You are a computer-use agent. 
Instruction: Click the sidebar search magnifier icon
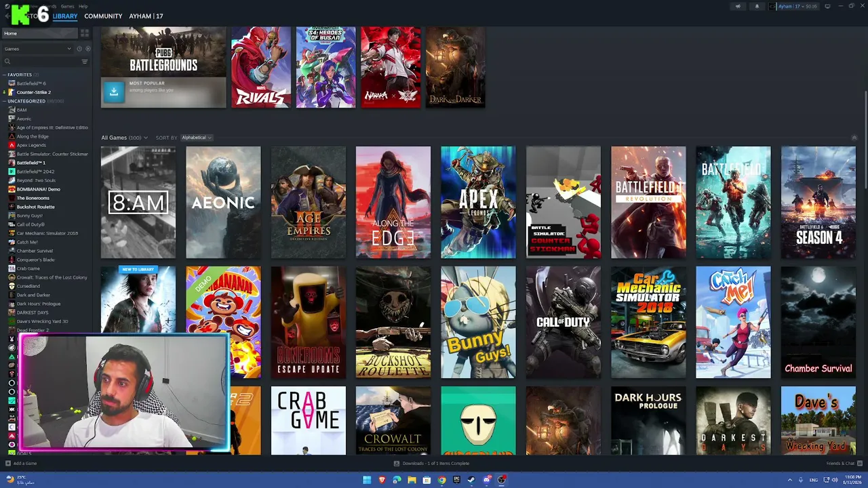coord(7,62)
